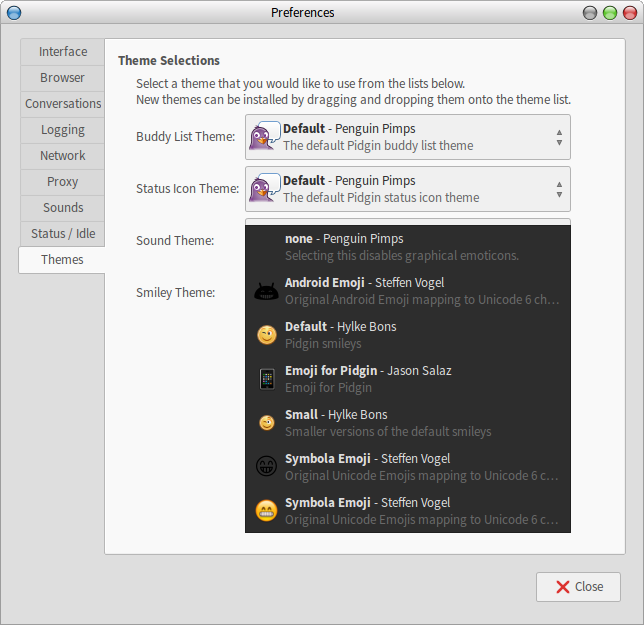Click the 'Theme Selections' heading
644x625 pixels.
click(169, 61)
